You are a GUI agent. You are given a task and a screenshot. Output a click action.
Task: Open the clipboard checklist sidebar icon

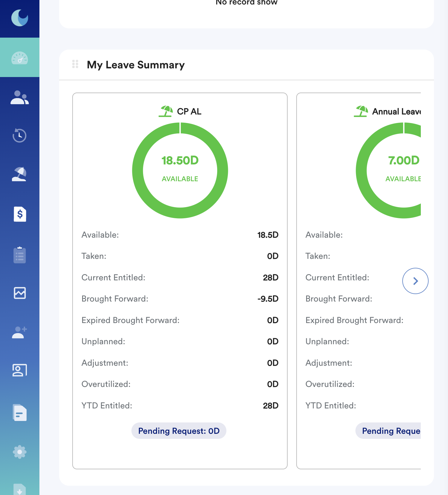pos(20,255)
